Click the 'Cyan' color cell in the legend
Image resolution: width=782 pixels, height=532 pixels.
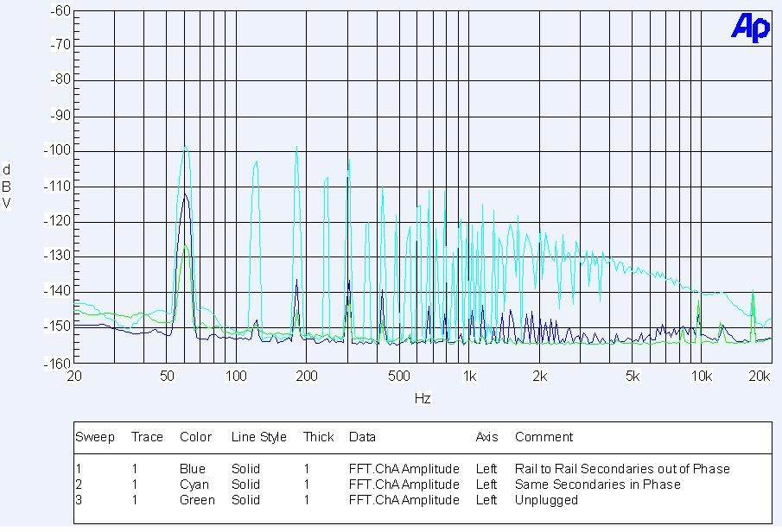(x=194, y=484)
